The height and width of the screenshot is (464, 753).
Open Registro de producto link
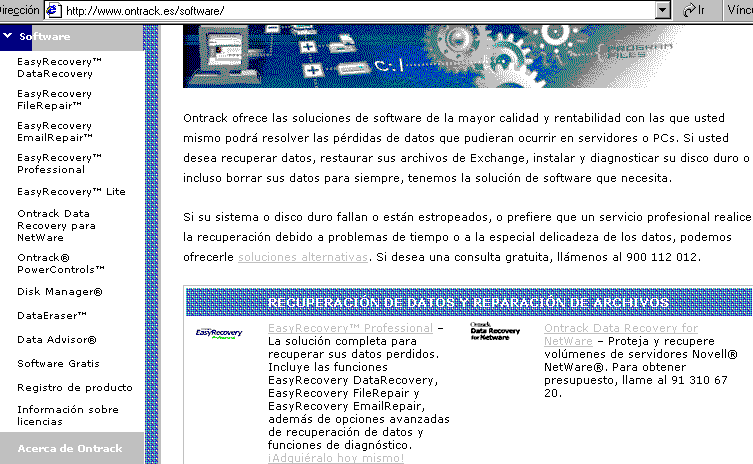tap(74, 388)
